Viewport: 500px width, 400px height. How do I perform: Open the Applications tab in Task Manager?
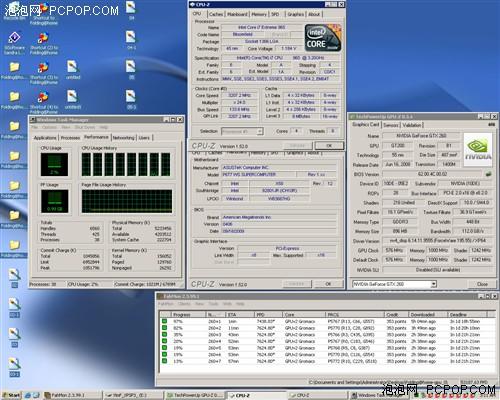click(45, 138)
